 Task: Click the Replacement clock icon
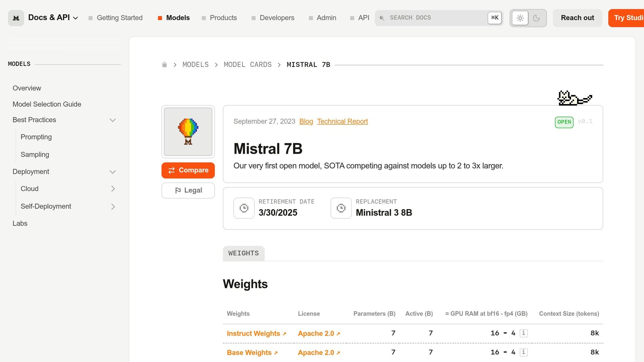(341, 208)
